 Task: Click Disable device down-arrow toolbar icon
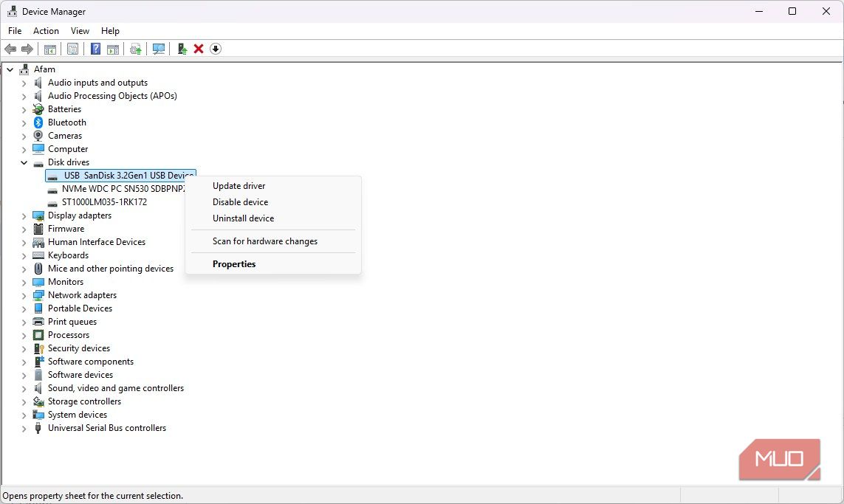coord(216,49)
